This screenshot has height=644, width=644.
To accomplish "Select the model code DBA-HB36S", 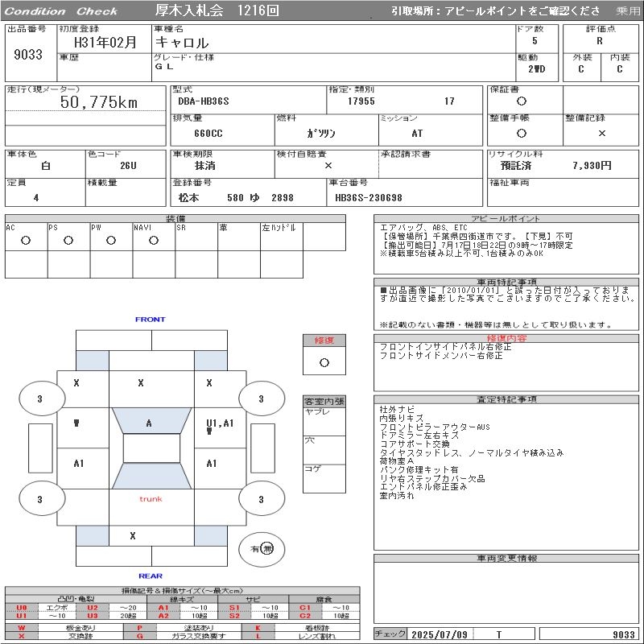I will 204,101.
